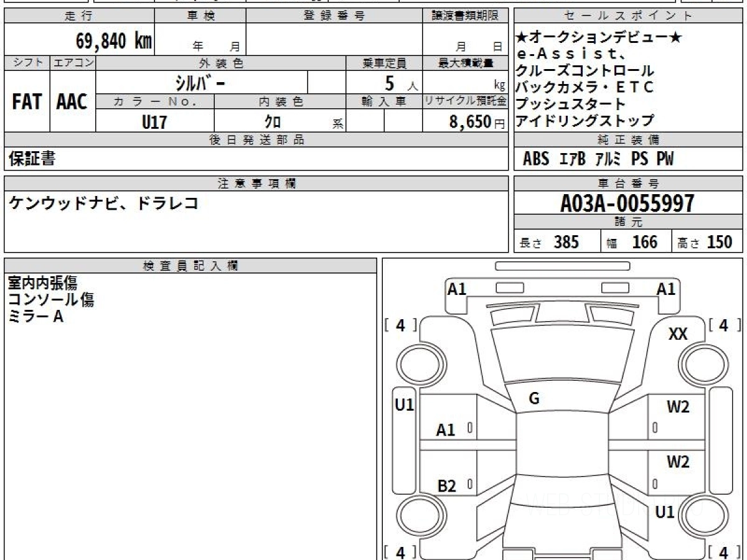Click the エアB airbag label
The width and height of the screenshot is (747, 560).
pyautogui.click(x=573, y=159)
